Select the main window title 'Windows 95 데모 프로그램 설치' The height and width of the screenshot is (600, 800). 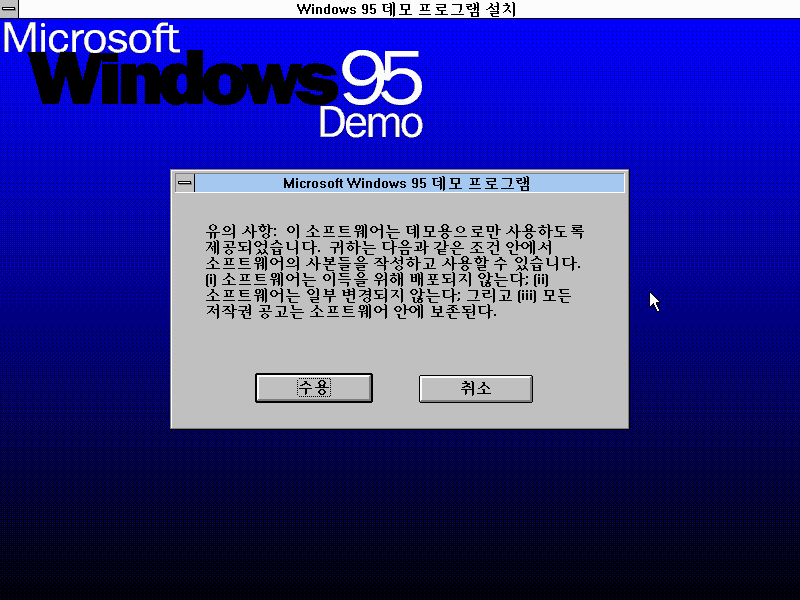406,9
